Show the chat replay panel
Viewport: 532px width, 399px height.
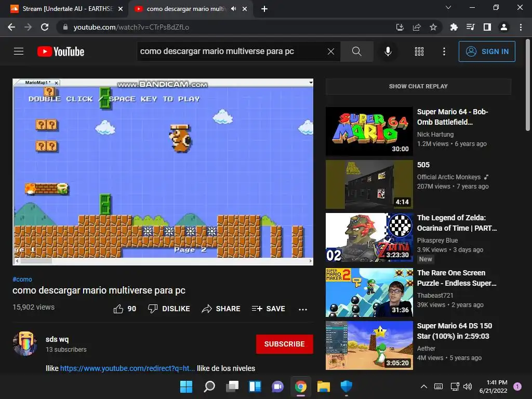(418, 86)
